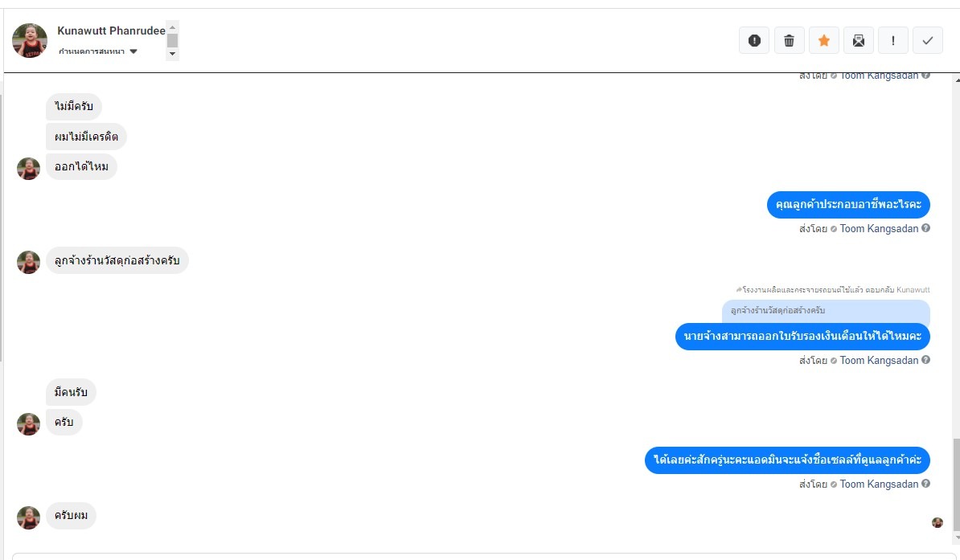This screenshot has height=560, width=960.
Task: Toggle the orange star on this conversation
Action: [824, 40]
